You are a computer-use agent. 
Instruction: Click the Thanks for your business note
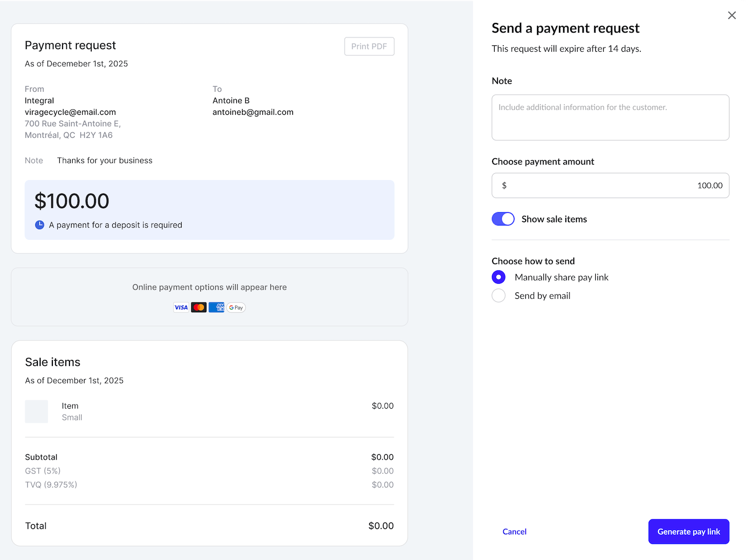pos(105,160)
